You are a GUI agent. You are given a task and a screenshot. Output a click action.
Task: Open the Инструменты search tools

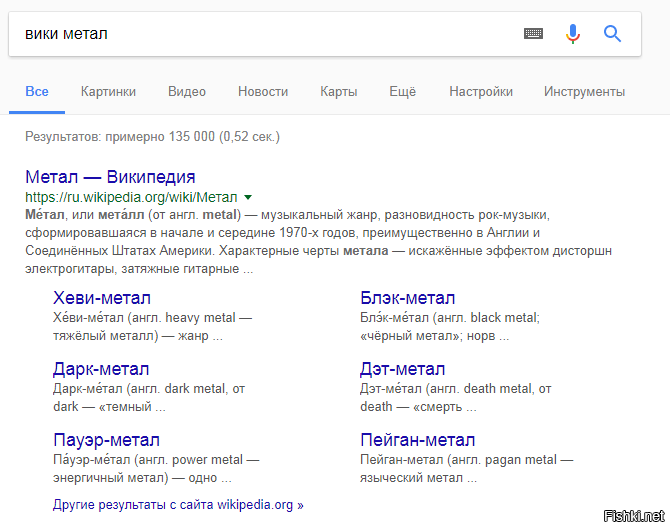(x=584, y=91)
